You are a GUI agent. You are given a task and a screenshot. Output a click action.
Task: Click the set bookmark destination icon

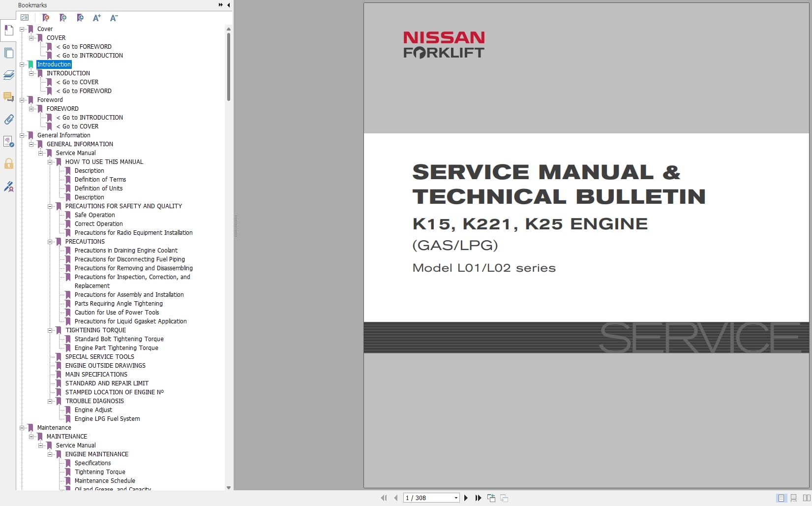(x=80, y=18)
